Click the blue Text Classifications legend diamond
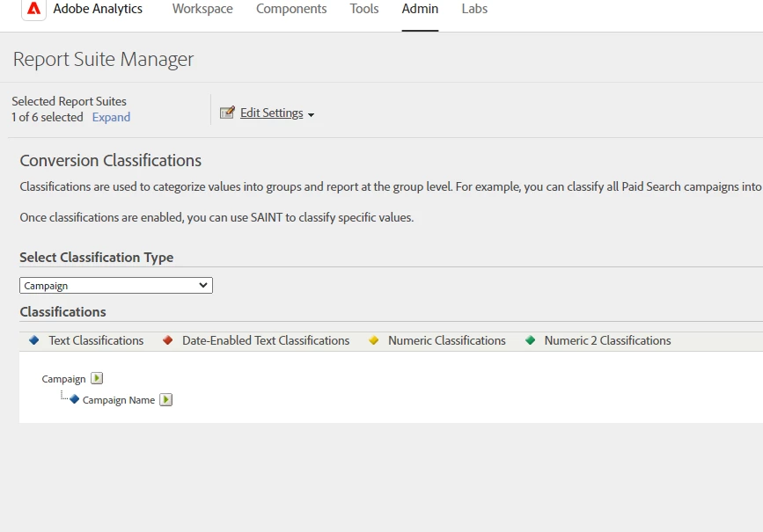 pyautogui.click(x=34, y=340)
